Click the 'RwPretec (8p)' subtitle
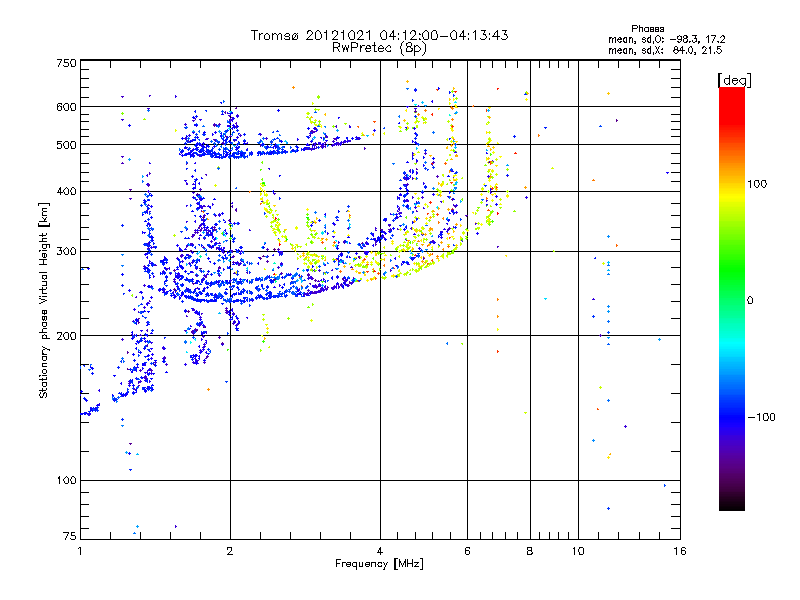Image resolution: width=800 pixels, height=600 pixels. pos(379,48)
